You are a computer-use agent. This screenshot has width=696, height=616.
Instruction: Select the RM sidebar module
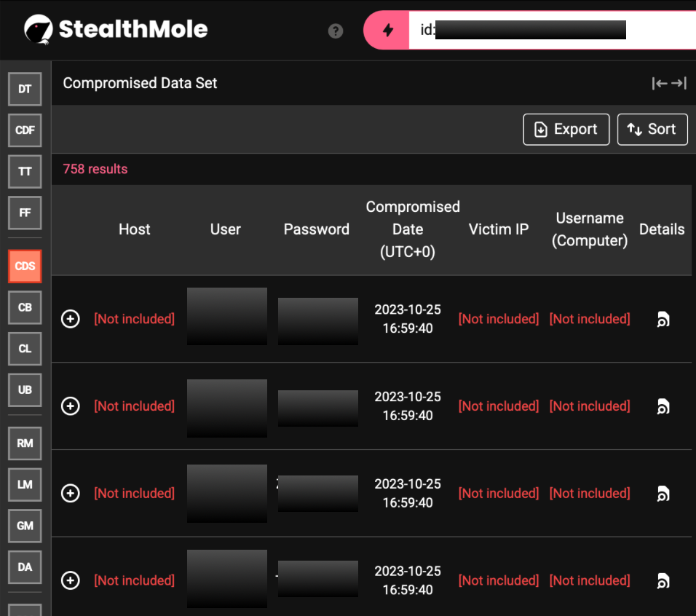pos(25,443)
